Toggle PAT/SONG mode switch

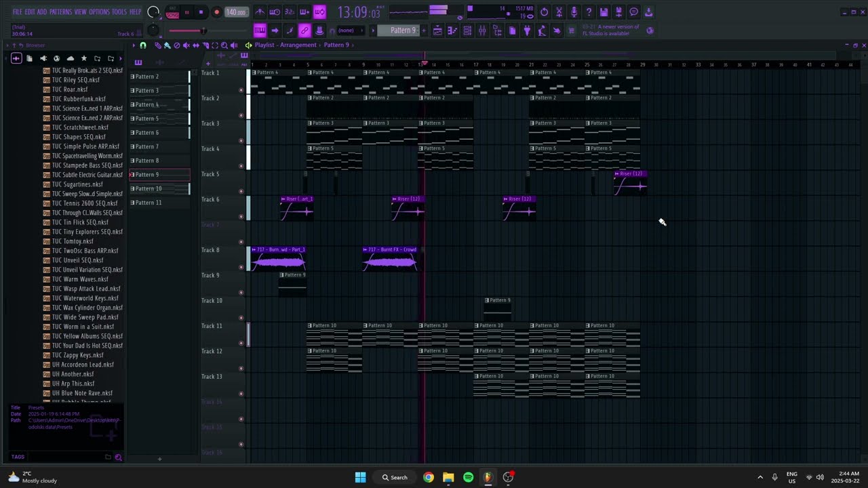[x=172, y=12]
